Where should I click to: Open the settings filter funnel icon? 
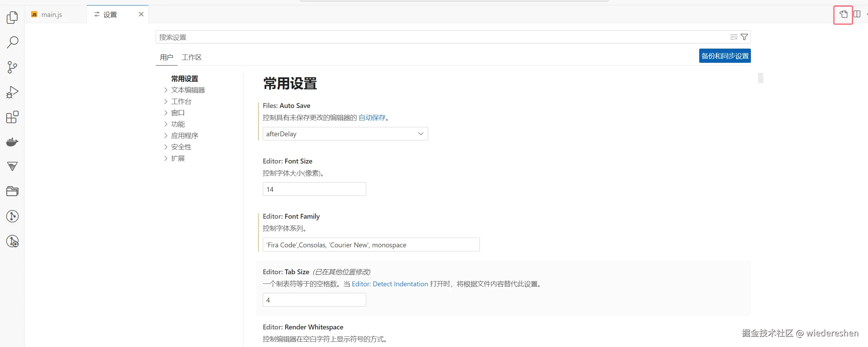tap(744, 37)
